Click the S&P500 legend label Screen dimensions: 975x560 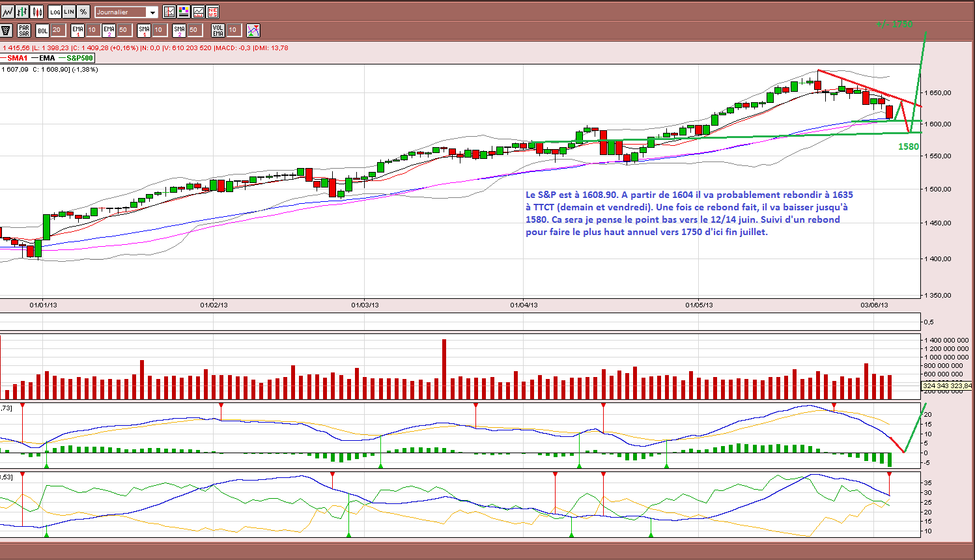pyautogui.click(x=80, y=58)
